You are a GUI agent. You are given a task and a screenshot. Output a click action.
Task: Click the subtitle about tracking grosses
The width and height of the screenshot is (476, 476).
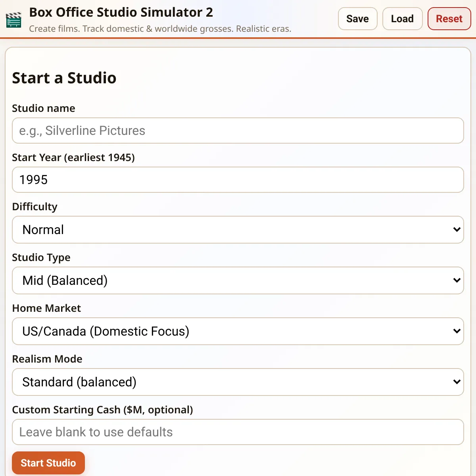160,29
